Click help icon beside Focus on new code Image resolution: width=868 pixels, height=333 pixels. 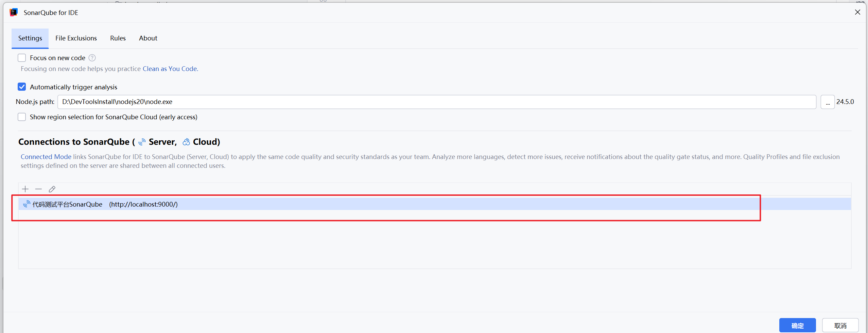coord(92,58)
